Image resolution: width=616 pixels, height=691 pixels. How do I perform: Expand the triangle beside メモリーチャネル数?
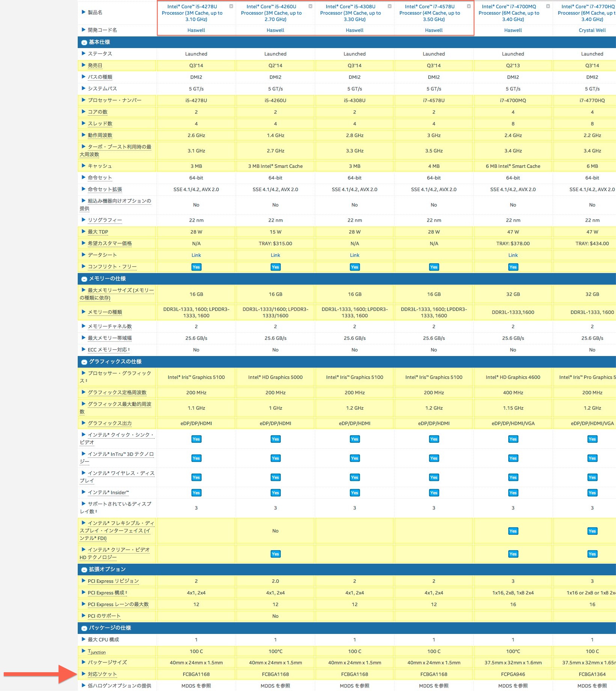pyautogui.click(x=83, y=326)
